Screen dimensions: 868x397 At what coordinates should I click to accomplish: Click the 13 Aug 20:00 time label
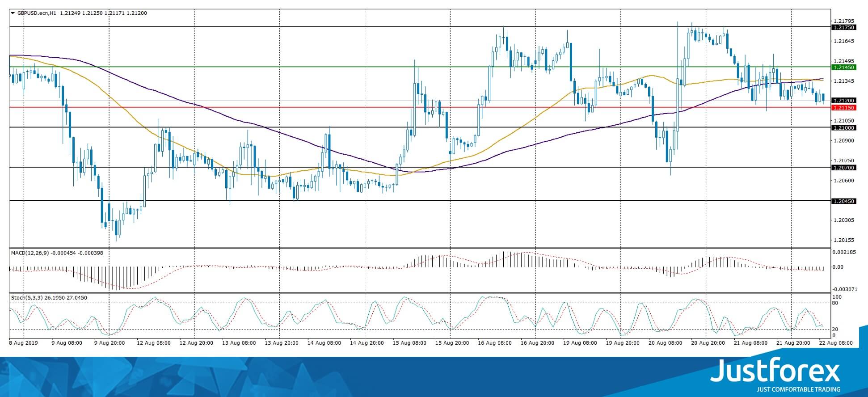(282, 343)
